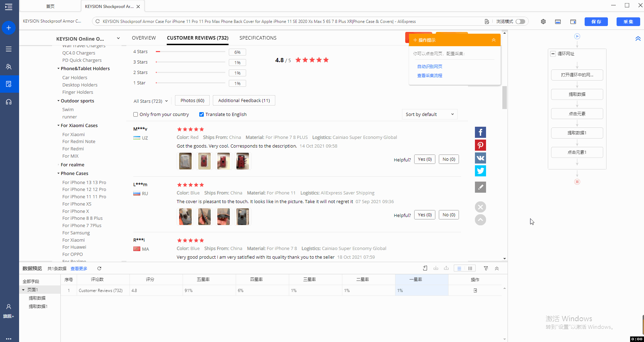Open the settings gear icon in toolbar

(543, 22)
